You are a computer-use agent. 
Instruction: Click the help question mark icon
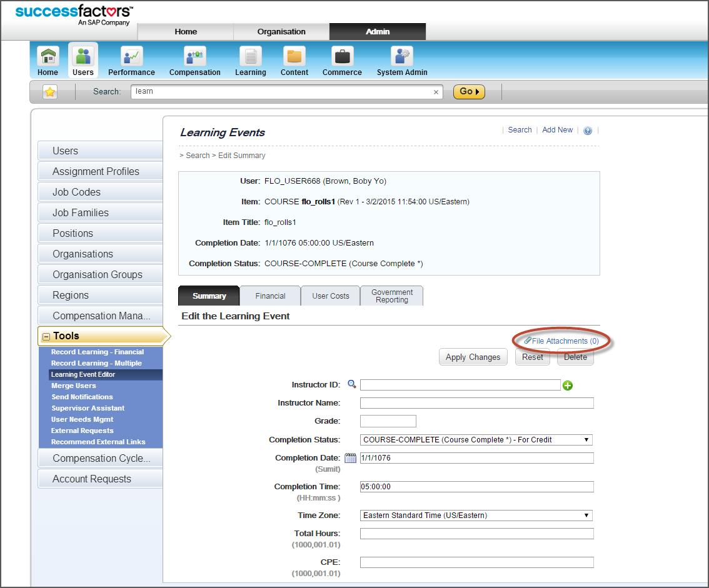[588, 131]
